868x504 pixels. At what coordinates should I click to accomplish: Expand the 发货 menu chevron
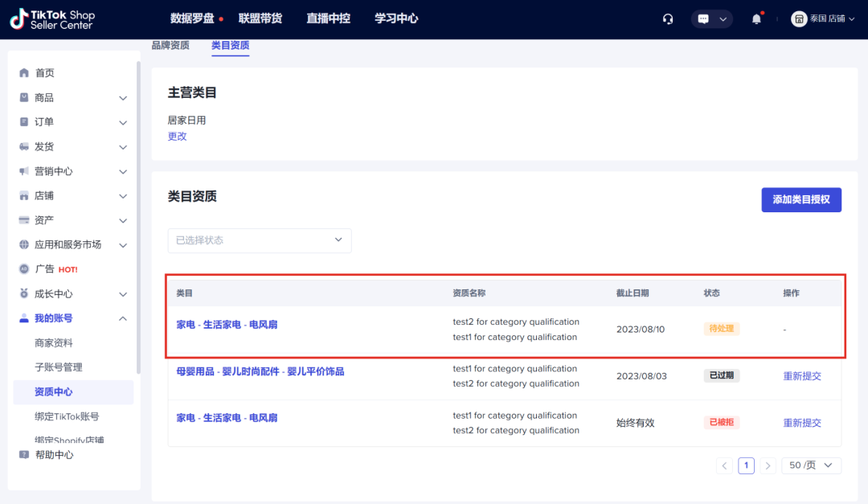click(x=123, y=147)
